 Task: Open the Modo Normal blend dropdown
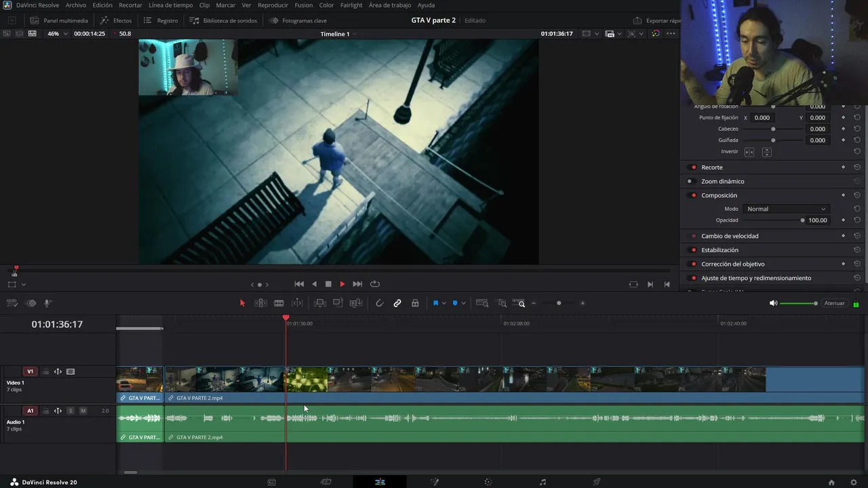(x=786, y=209)
